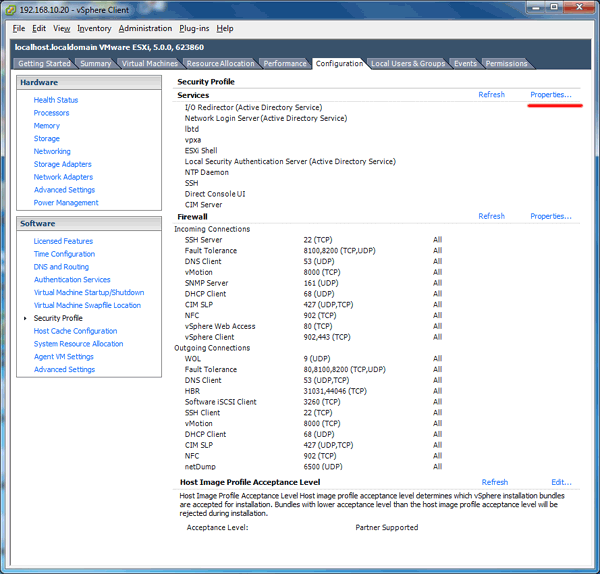Select the ESXi Shell service entry
Image resolution: width=600 pixels, height=574 pixels.
coord(201,150)
